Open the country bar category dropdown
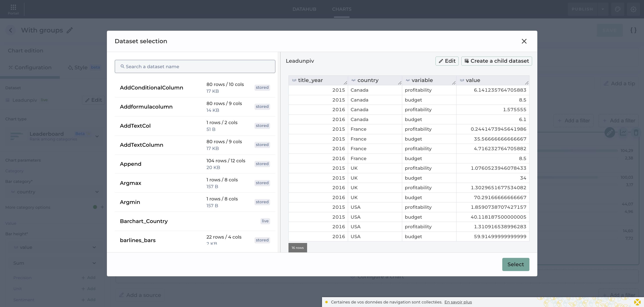Viewport: 644px width, 307px height. pos(55,192)
